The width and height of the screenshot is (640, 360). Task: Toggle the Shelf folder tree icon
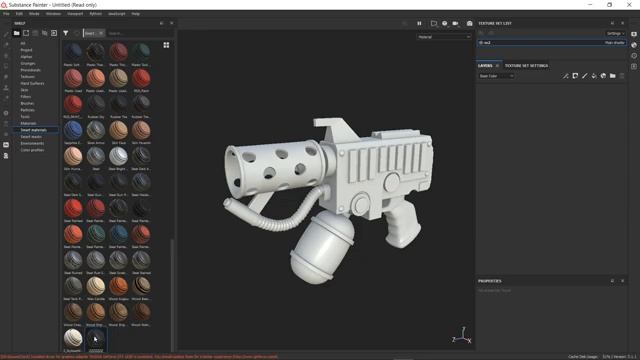[x=16, y=33]
